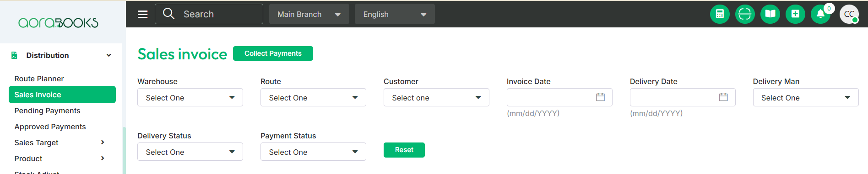This screenshot has width=868, height=174.
Task: Open Route Planner from sidebar
Action: 39,79
